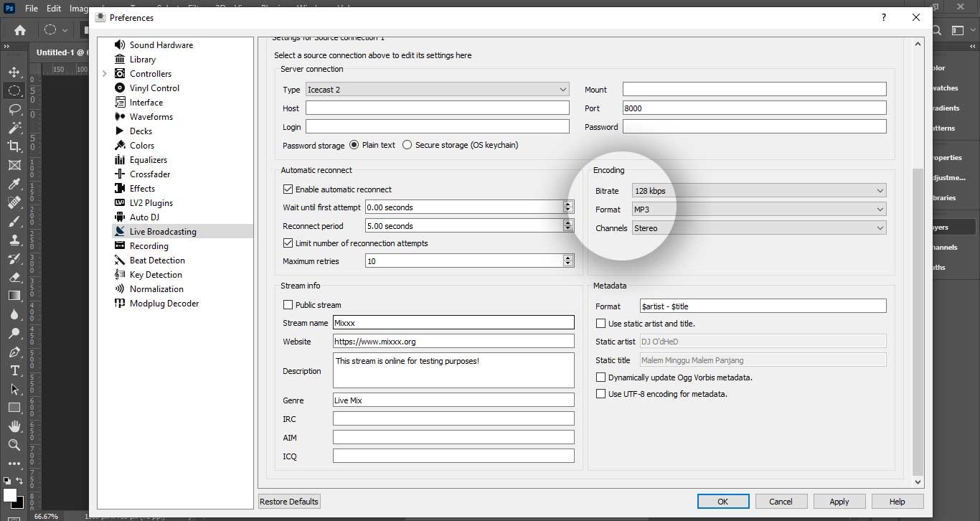Pick the Crop tool
Image resolution: width=980 pixels, height=521 pixels.
[x=14, y=146]
